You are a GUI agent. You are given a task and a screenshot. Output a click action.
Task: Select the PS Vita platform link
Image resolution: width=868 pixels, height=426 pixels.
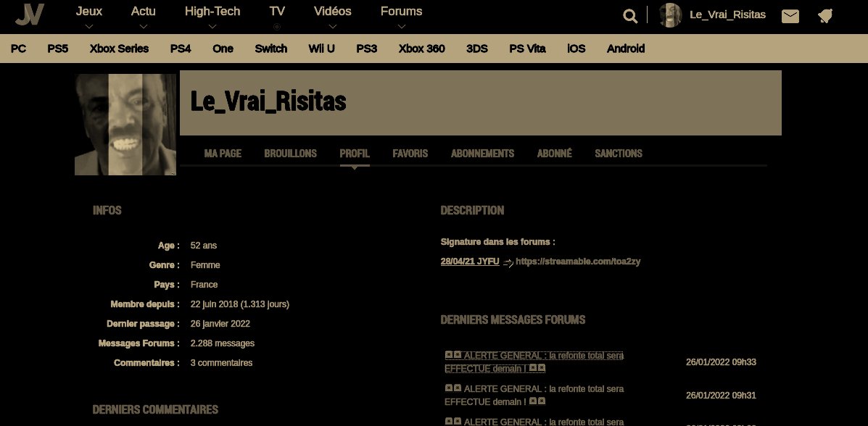click(x=528, y=49)
